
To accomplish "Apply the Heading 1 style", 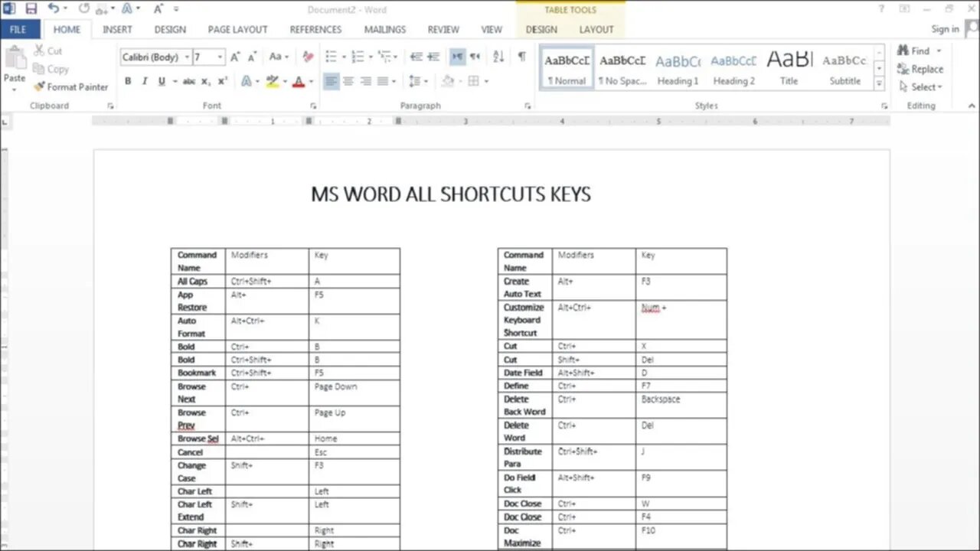I will (x=678, y=68).
